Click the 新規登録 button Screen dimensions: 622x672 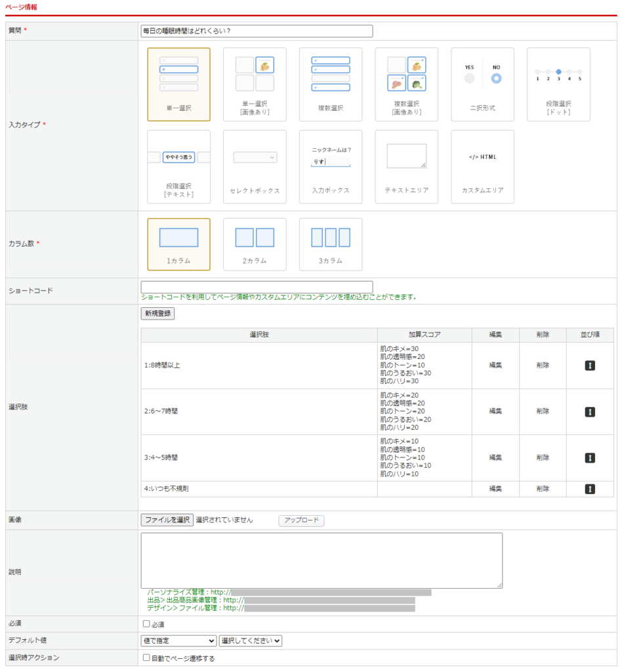tap(157, 314)
